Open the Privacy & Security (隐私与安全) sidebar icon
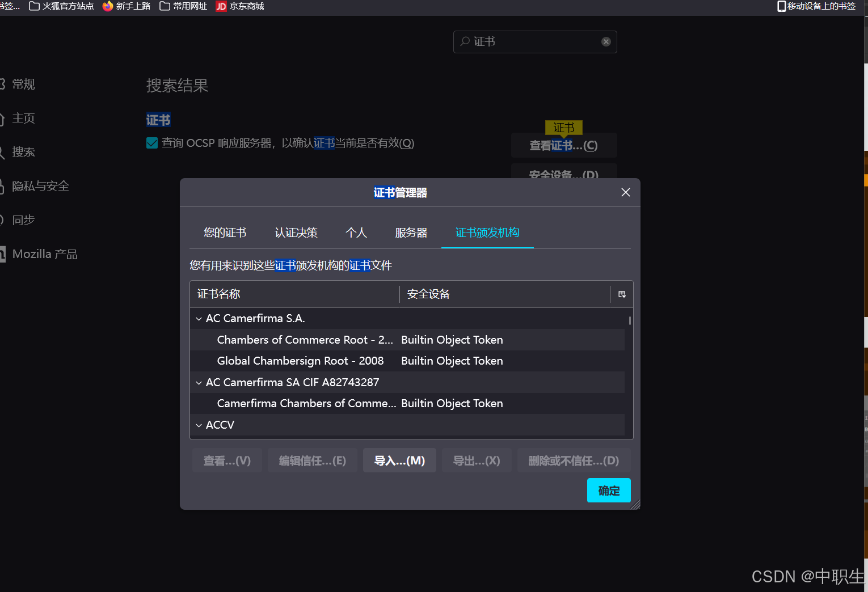 point(2,186)
